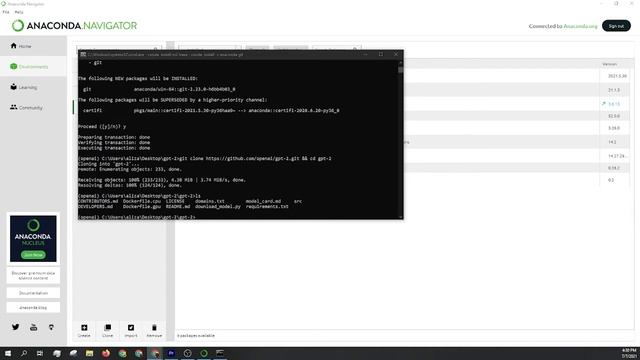
Task: Click version 21.1.3 in package list
Action: 613,90
